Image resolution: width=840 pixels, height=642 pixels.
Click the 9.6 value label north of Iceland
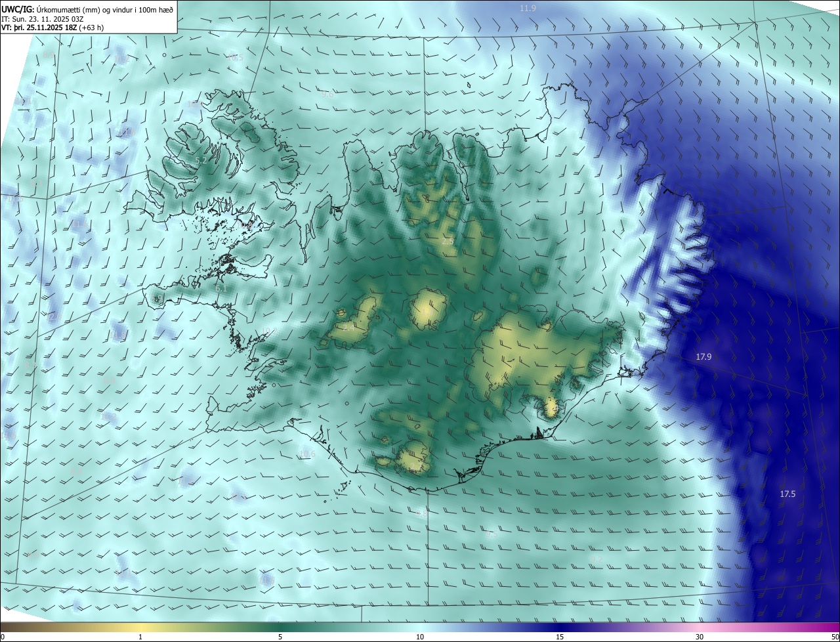tap(328, 95)
